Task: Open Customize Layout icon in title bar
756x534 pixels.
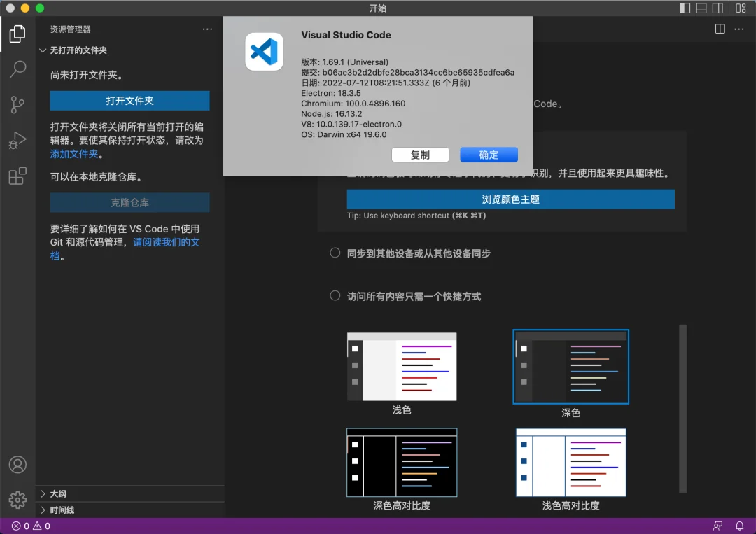Action: [x=741, y=8]
